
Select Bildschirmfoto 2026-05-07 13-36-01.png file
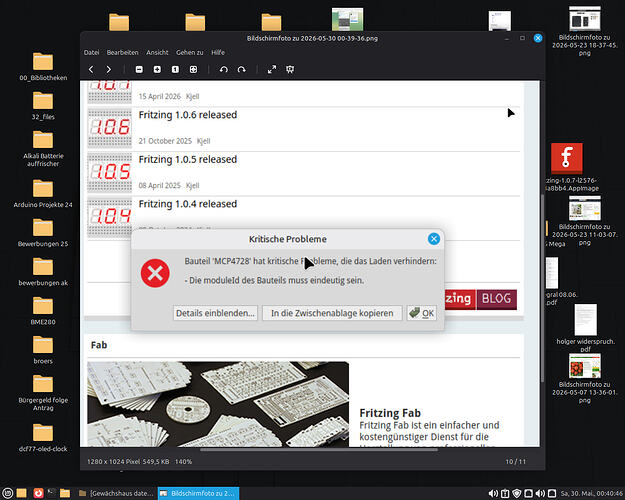[585, 378]
